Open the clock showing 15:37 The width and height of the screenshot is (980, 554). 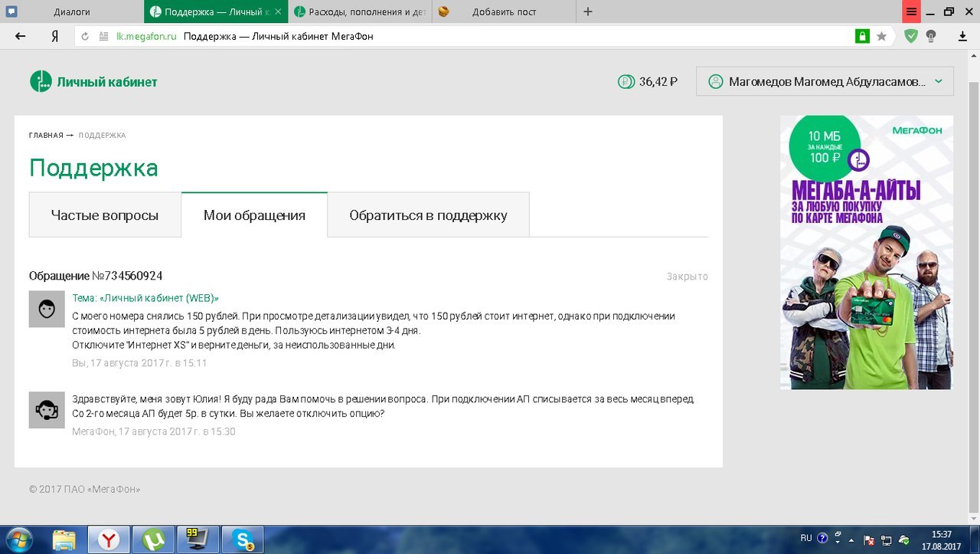[941, 539]
